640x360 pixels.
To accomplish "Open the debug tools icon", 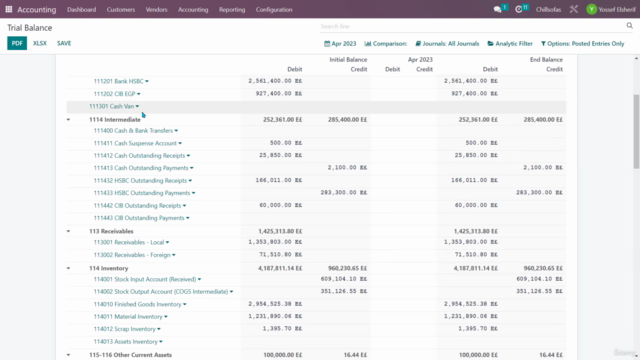I will [x=573, y=9].
